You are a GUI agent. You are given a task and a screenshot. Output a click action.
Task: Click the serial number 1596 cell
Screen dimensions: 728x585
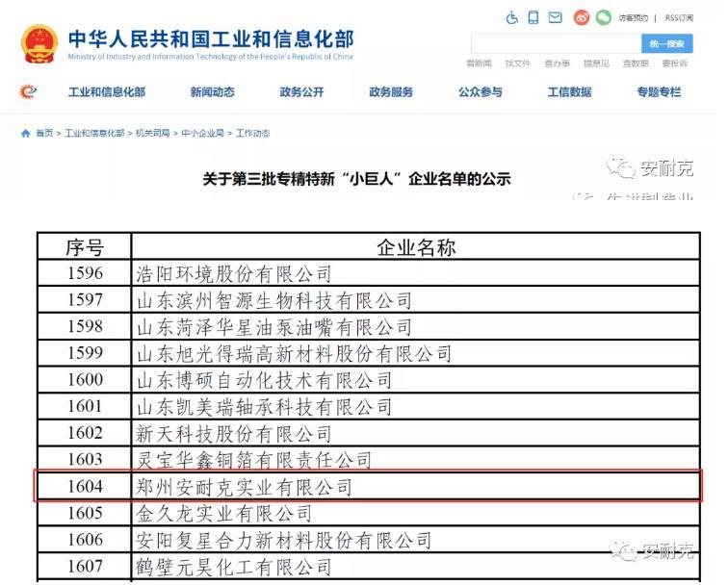coord(85,273)
